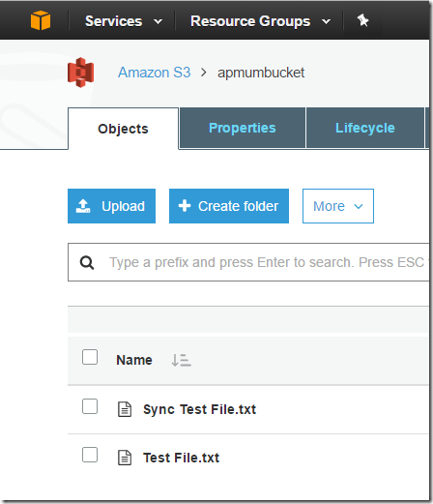Image resolution: width=433 pixels, height=504 pixels.
Task: Check the box for Sync Test File.txt
Action: point(90,406)
